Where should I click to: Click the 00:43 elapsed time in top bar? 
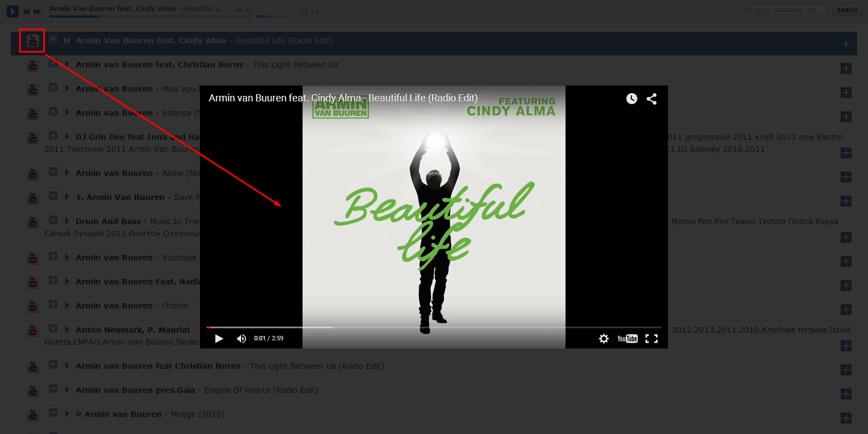pos(243,10)
